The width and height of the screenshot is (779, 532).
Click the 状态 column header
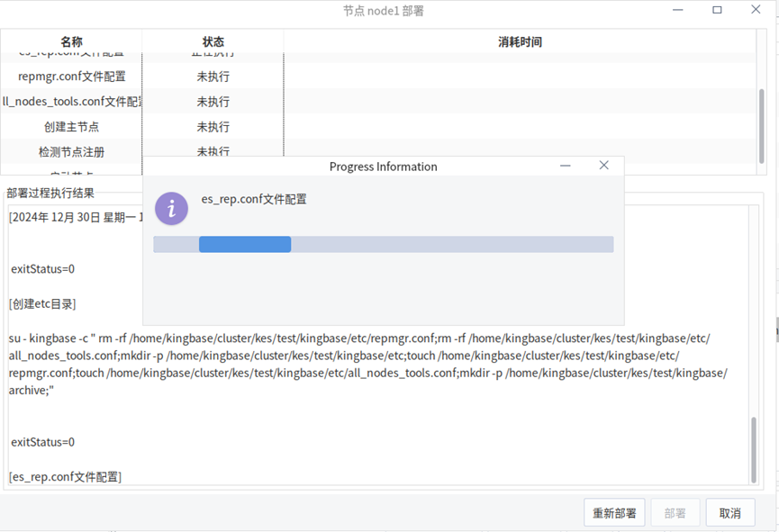coord(213,42)
